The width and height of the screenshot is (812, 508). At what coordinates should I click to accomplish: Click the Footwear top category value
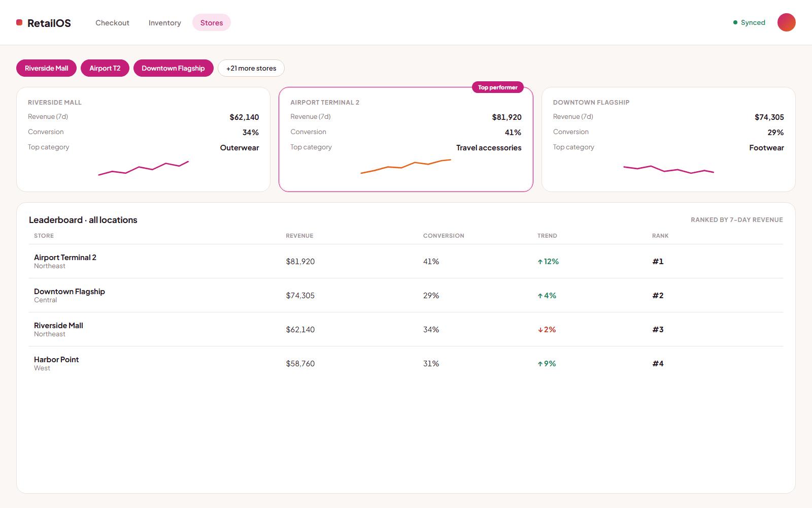pyautogui.click(x=766, y=148)
